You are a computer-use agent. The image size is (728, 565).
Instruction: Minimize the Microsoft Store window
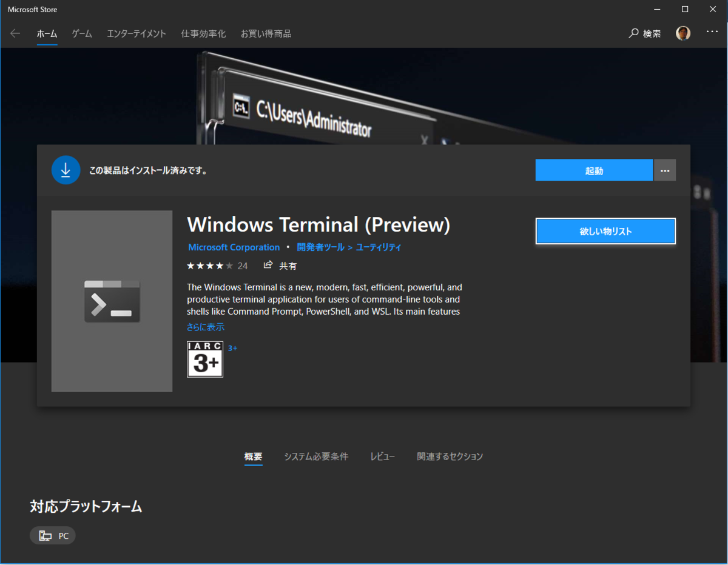coord(658,9)
